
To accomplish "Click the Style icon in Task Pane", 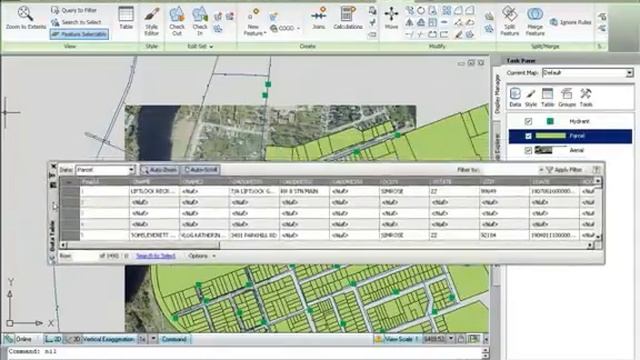I will coord(531,98).
